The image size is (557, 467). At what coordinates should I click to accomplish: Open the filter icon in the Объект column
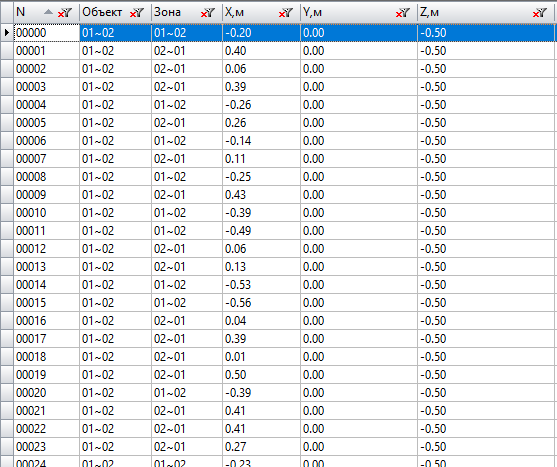136,13
